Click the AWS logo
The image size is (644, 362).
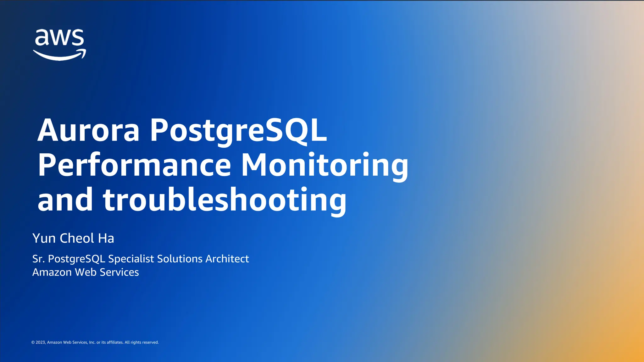click(59, 45)
